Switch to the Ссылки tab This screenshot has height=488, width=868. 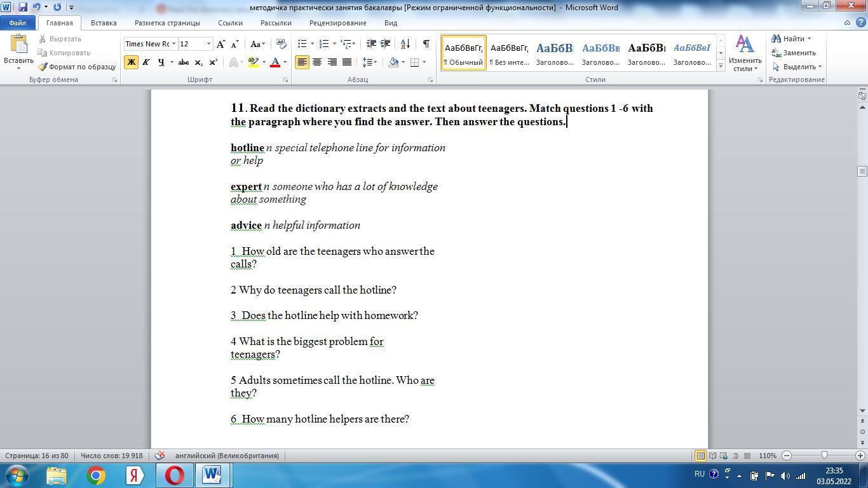tap(230, 23)
